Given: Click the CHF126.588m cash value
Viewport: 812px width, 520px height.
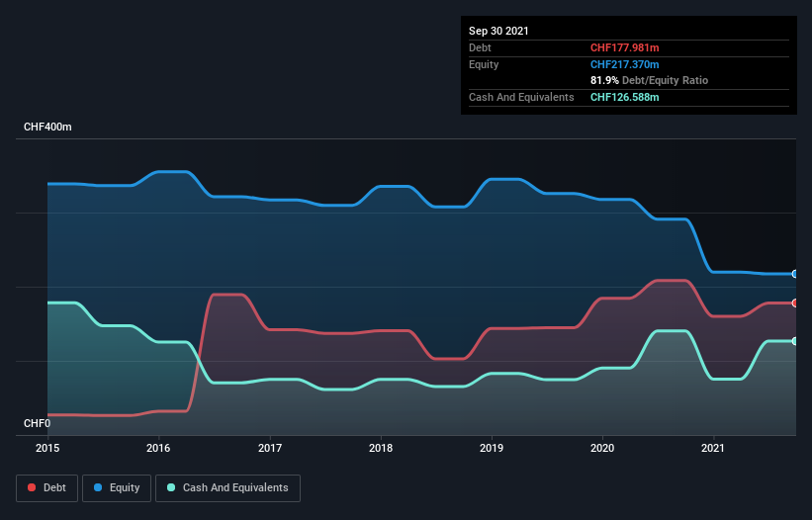Looking at the screenshot, I should tap(624, 97).
